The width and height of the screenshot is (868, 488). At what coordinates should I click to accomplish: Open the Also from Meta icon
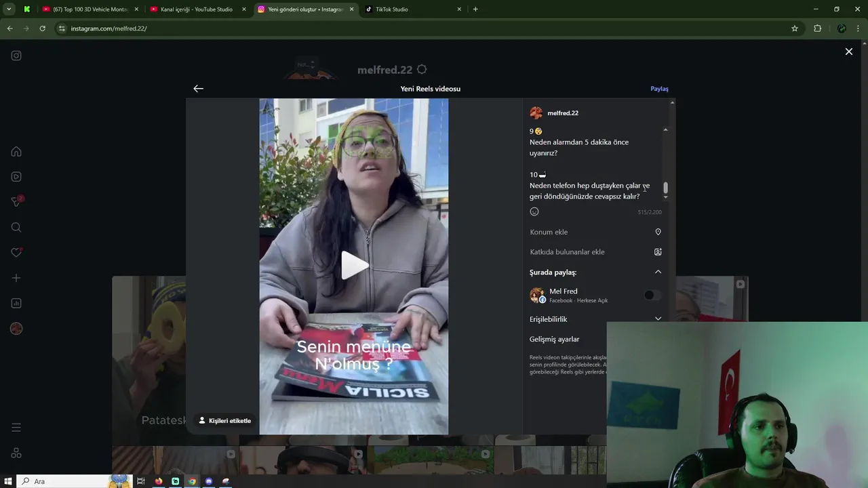tap(16, 453)
